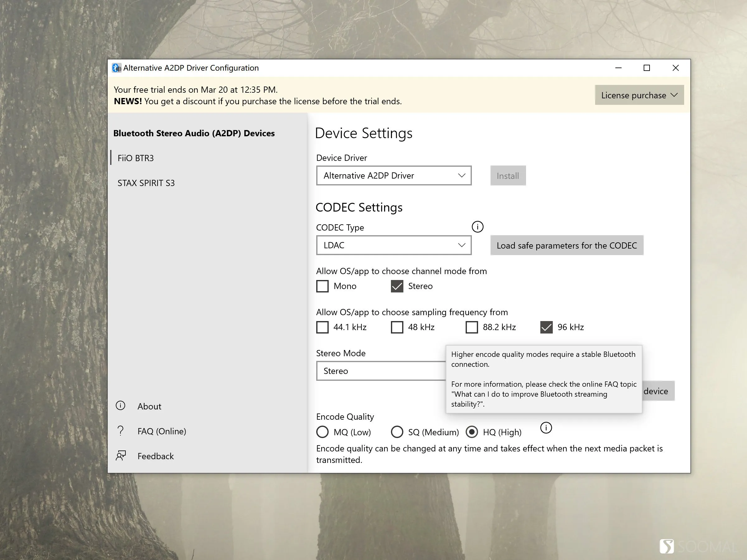Tick the 48 kHz checkbox

point(397,327)
